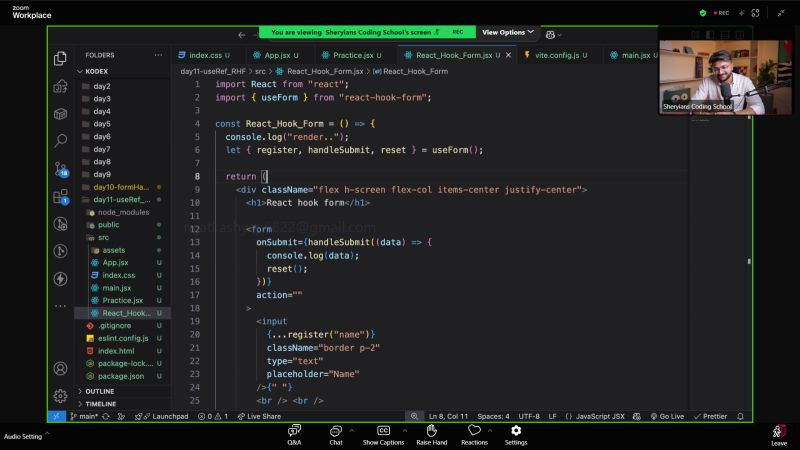Close the React_Hook_Form.jsx tab
800x450 pixels.
tap(508, 55)
